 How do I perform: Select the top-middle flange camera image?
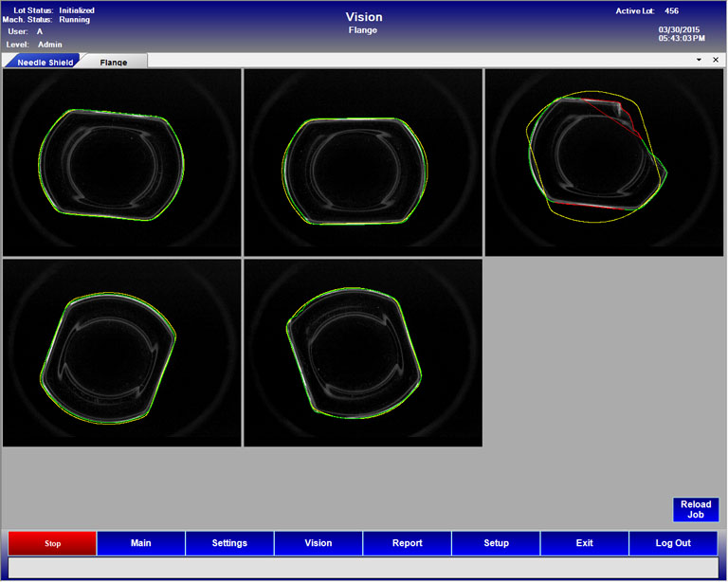[362, 162]
